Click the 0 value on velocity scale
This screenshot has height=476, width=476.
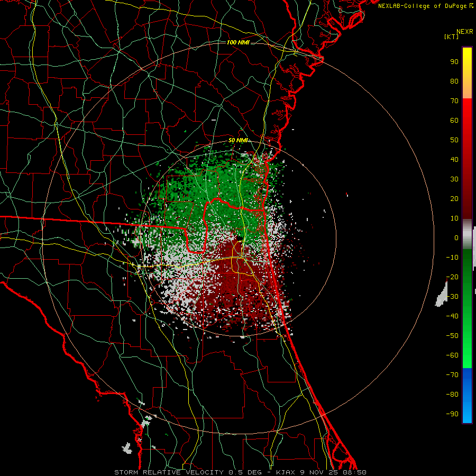[x=456, y=238]
